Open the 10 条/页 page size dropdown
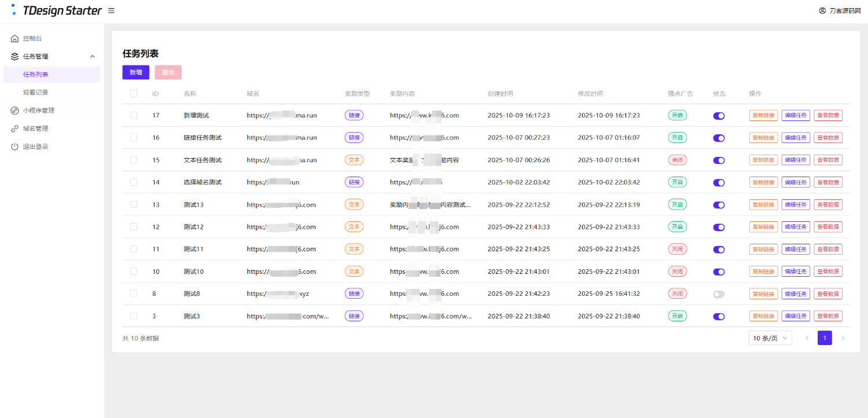Image resolution: width=868 pixels, height=418 pixels. [770, 338]
